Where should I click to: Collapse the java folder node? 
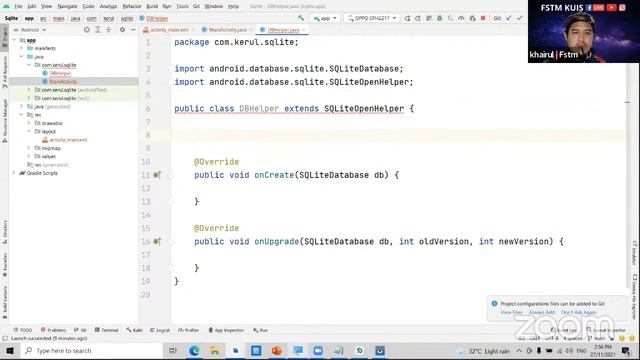pyautogui.click(x=22, y=56)
